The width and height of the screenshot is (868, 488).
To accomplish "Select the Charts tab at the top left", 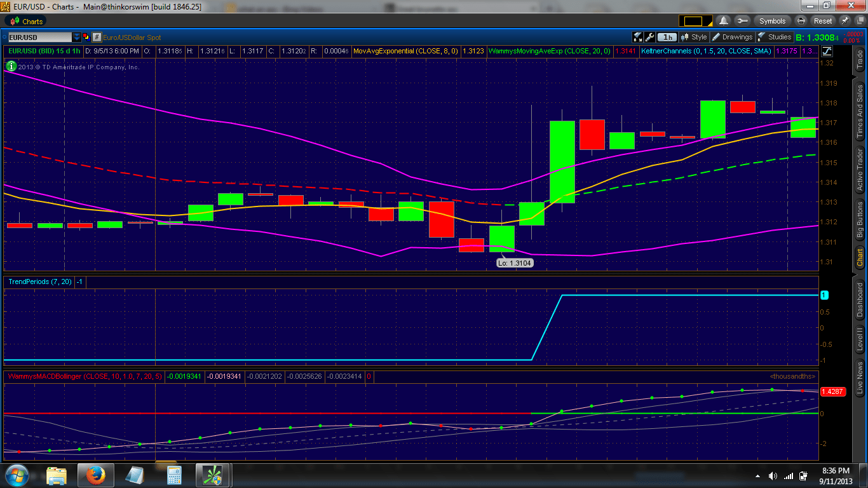I will click(x=25, y=20).
